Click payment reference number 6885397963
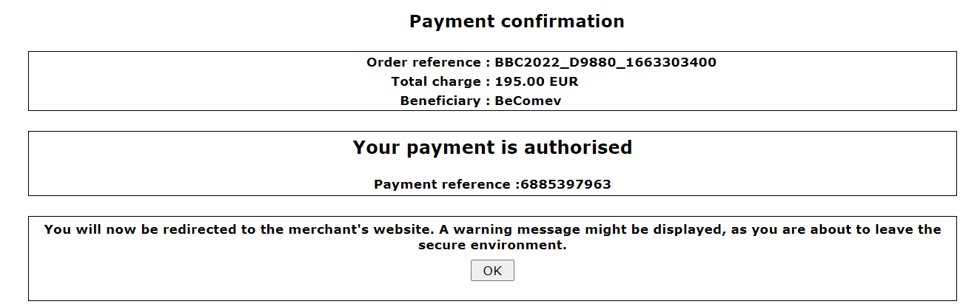The height and width of the screenshot is (307, 980). pos(565,184)
